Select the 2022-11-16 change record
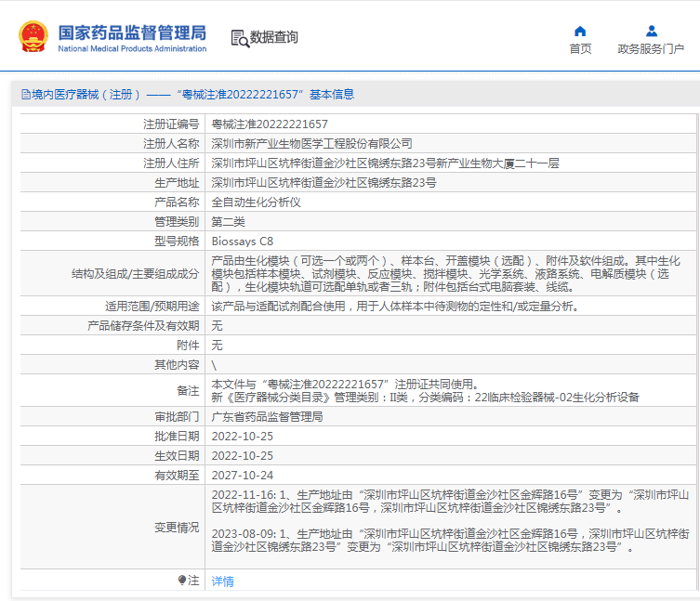 pyautogui.click(x=450, y=501)
